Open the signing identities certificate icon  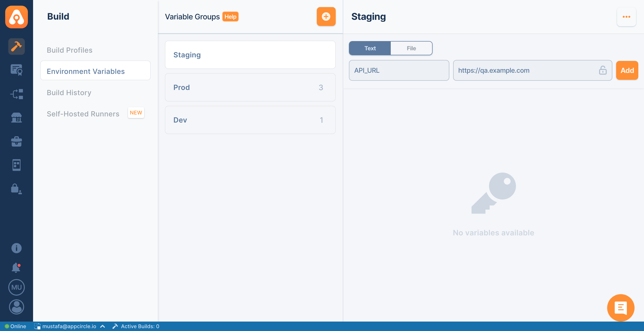(17, 70)
